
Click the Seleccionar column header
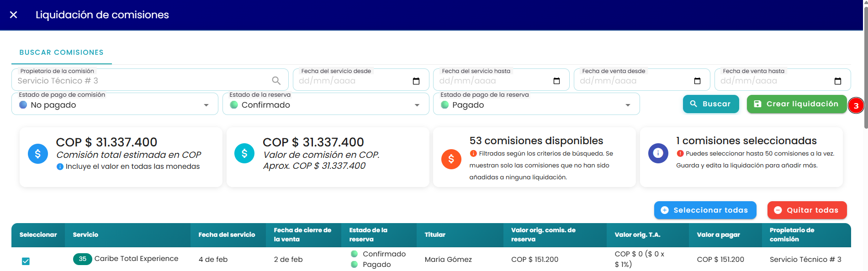pos(38,235)
